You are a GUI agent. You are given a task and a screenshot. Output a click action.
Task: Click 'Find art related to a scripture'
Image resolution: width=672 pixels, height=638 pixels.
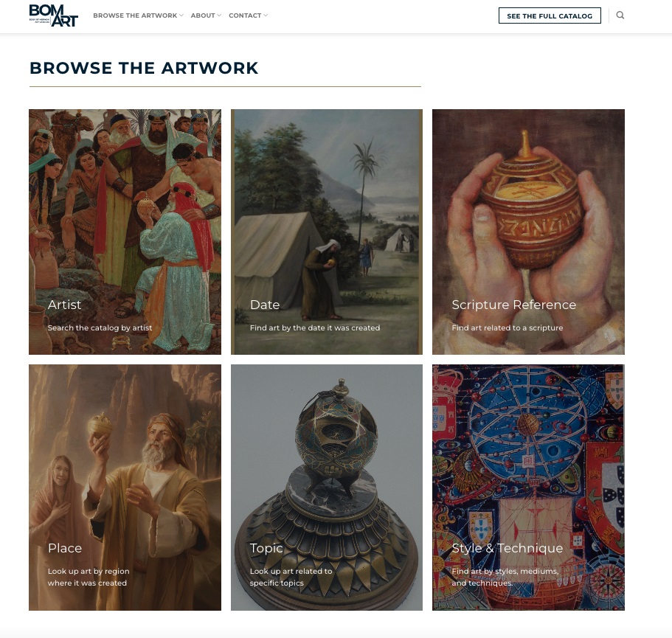(508, 327)
